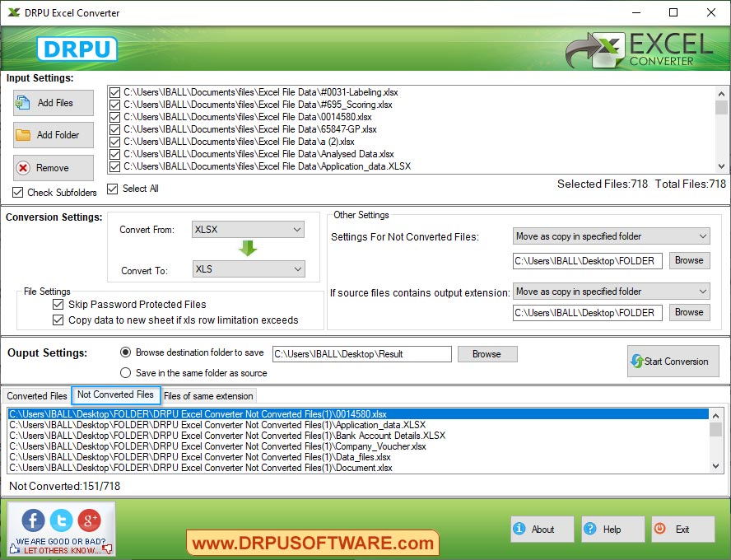This screenshot has width=731, height=560.
Task: Click Browse next to the Result output path
Action: coord(487,353)
